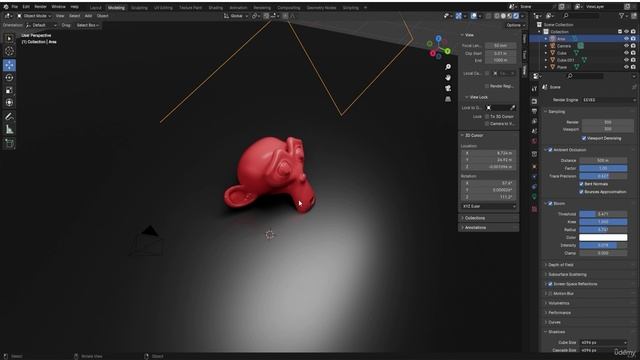This screenshot has width=640, height=360.
Task: Click the pan view hand icon
Action: click(448, 78)
